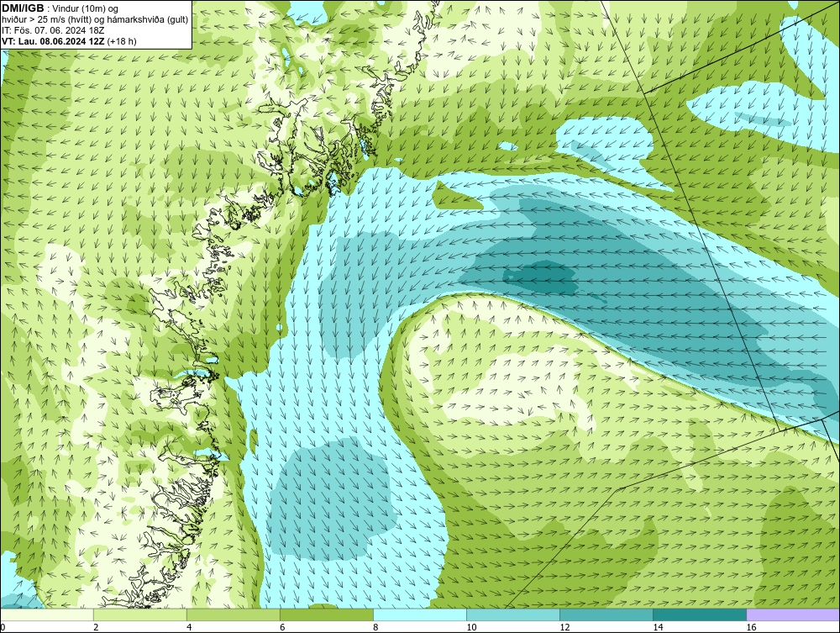
Task: Click the purple swatch above 16 m/s
Action: click(793, 615)
